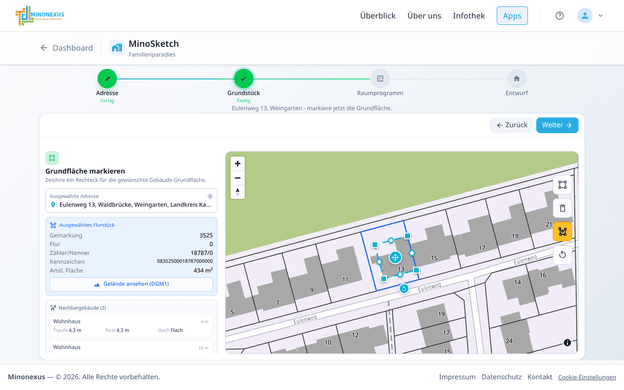Select the Entwurf house step icon
The width and height of the screenshot is (624, 390).
pyautogui.click(x=517, y=78)
